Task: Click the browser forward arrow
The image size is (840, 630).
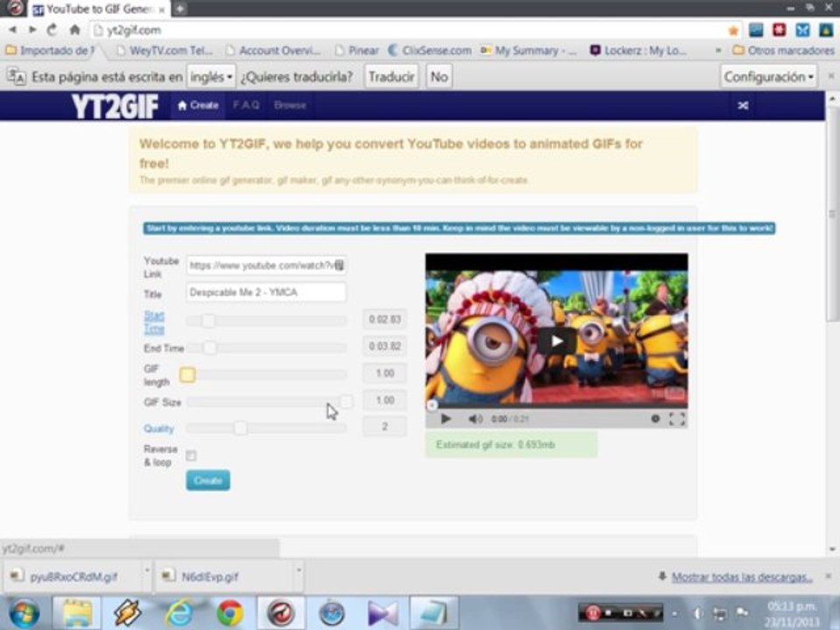Action: pos(32,30)
